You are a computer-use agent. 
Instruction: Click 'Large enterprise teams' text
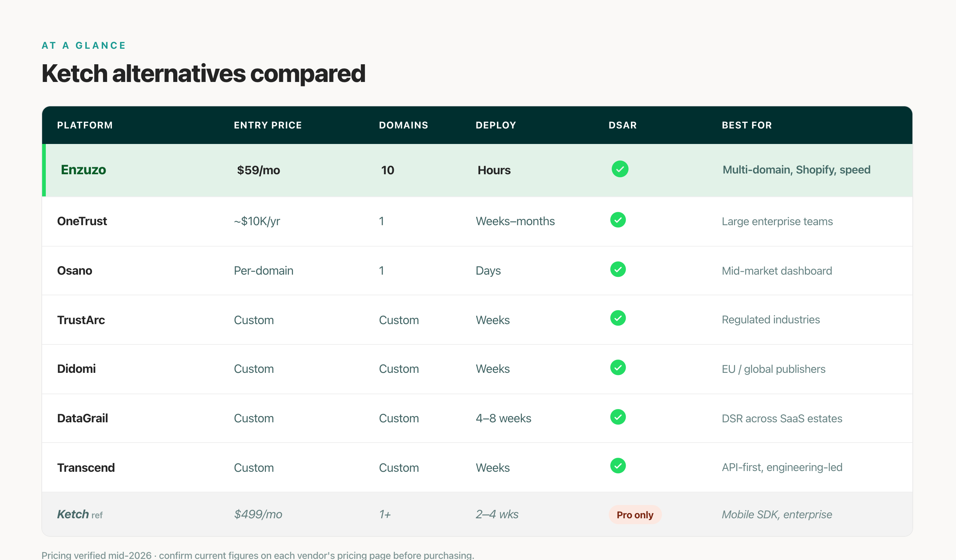pyautogui.click(x=777, y=221)
